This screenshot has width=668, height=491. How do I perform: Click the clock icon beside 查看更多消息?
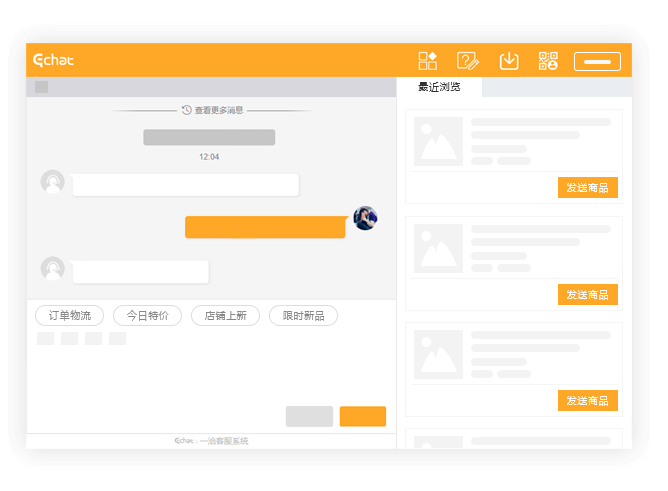(187, 110)
